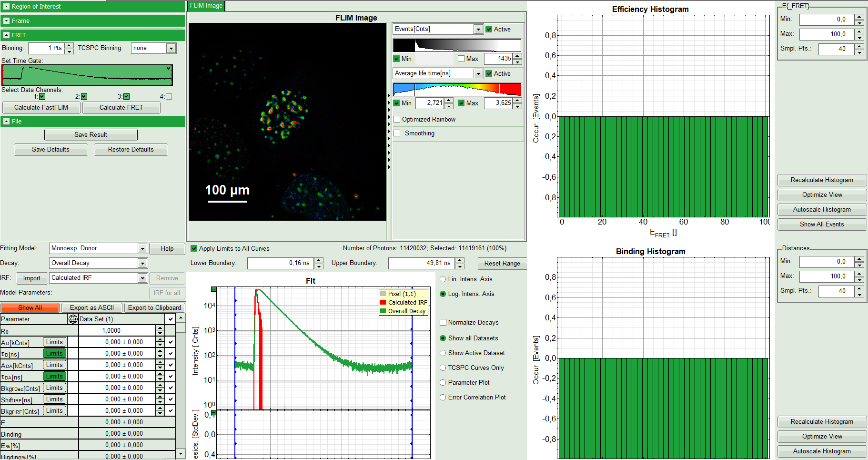Select the Show All tab in parameters
The image size is (868, 460).
pyautogui.click(x=30, y=307)
